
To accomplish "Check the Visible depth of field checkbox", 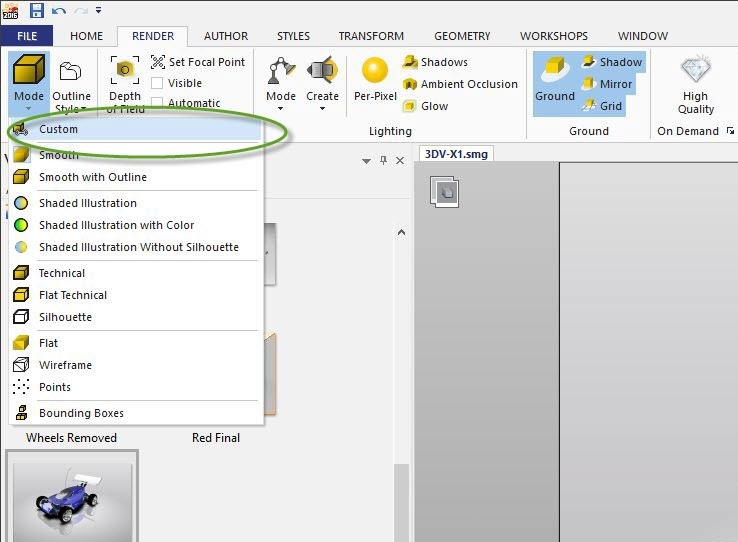I will 157,83.
